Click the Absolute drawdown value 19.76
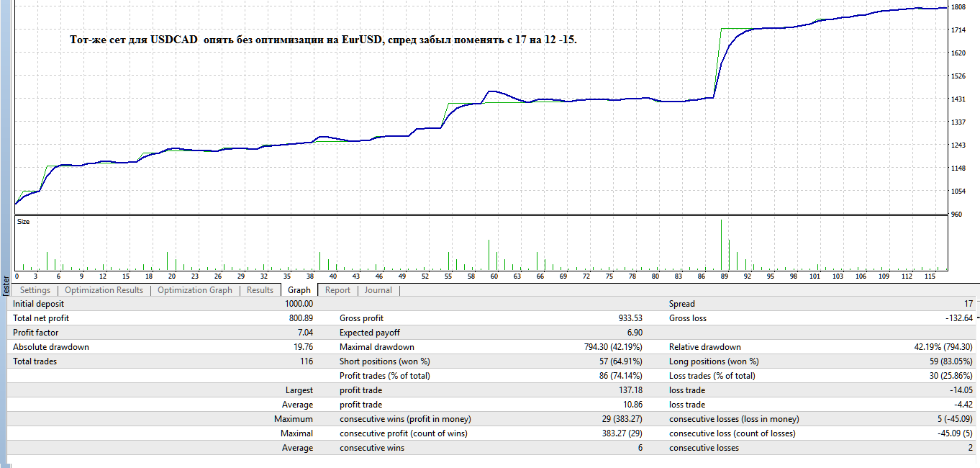The height and width of the screenshot is (468, 980). (x=302, y=347)
